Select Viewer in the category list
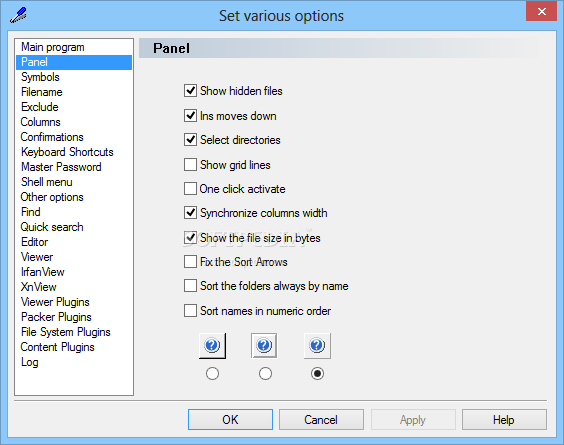Viewport: 564px width, 445px height. 74,257
